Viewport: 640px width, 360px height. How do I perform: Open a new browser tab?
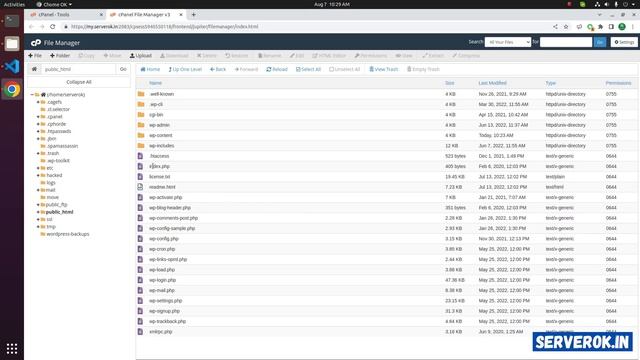pos(193,15)
